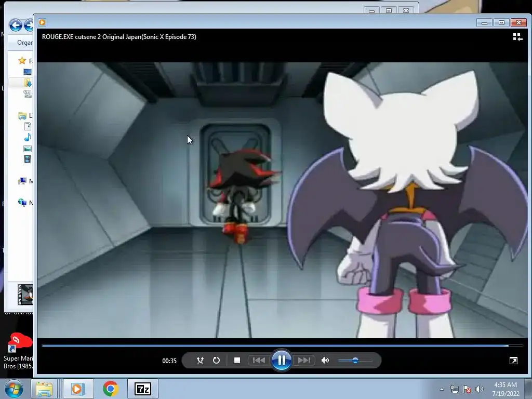
Task: Select Desktop in the Explorer favorites
Action: (x=28, y=72)
